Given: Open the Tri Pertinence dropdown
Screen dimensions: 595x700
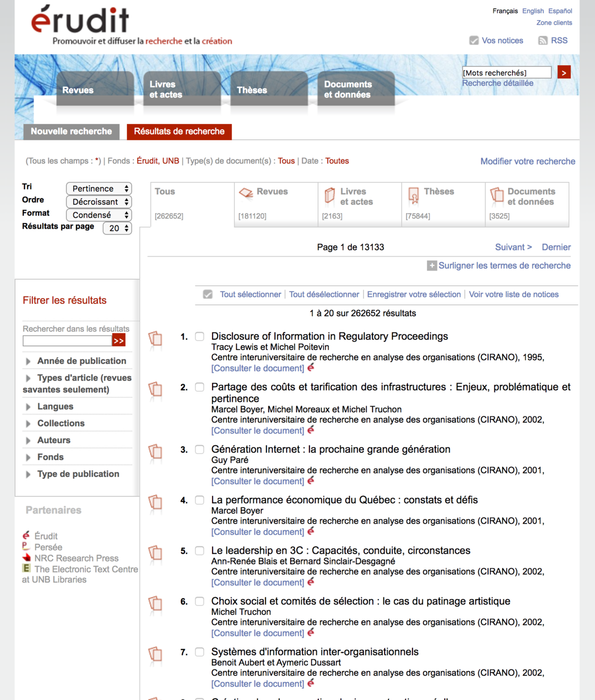Looking at the screenshot, I should click(x=99, y=188).
